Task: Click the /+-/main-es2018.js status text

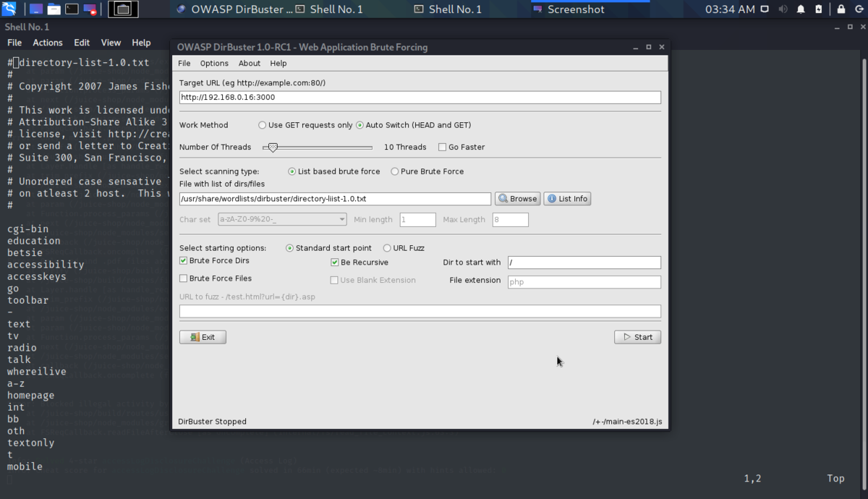Action: 627,422
